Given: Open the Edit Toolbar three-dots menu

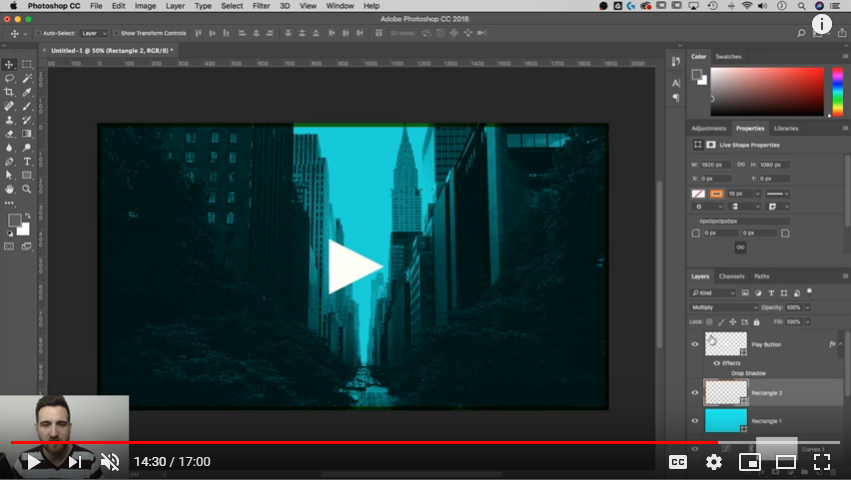Looking at the screenshot, I should (x=9, y=203).
